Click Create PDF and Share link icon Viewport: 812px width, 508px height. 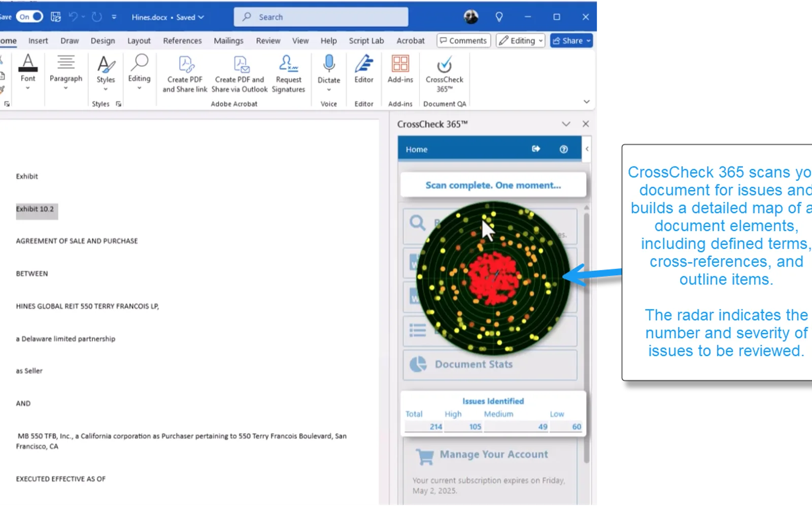[x=185, y=65]
